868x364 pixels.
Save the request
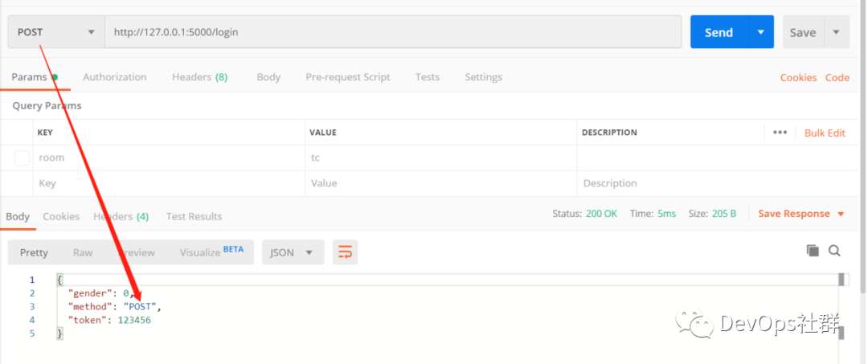pos(803,32)
